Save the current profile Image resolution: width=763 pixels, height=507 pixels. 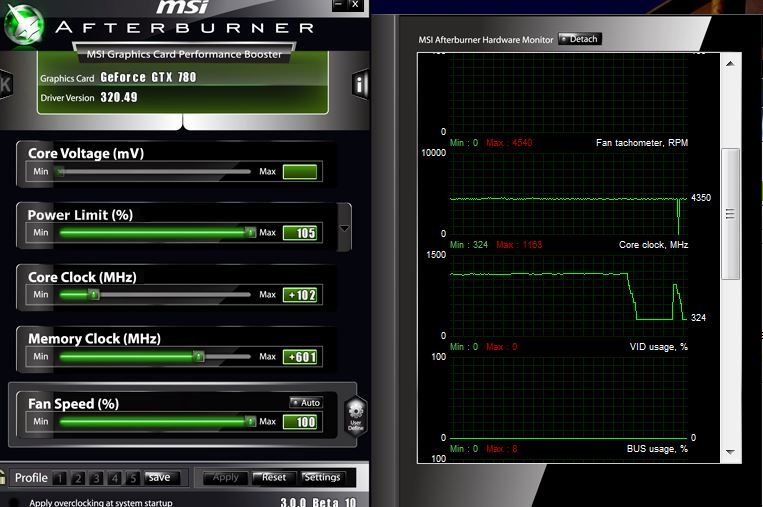click(x=162, y=478)
